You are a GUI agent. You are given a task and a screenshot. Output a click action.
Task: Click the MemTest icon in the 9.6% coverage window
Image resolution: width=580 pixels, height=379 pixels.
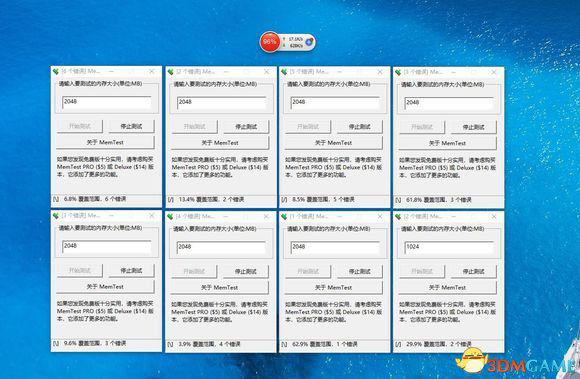point(56,216)
